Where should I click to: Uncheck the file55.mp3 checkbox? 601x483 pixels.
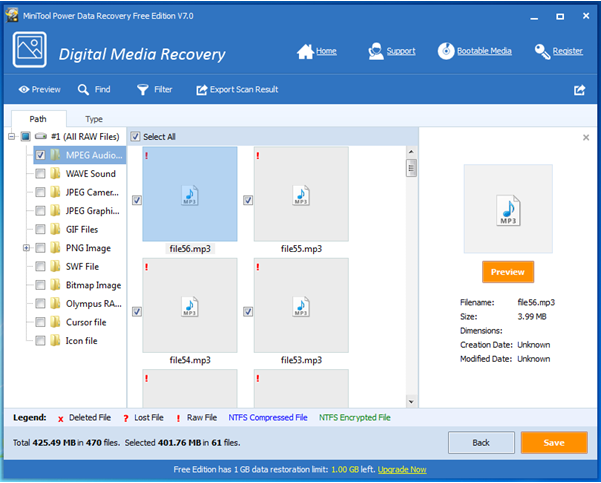click(x=248, y=200)
